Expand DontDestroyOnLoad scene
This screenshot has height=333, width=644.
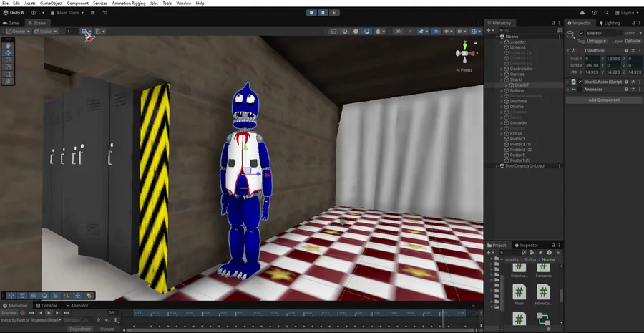coord(497,166)
